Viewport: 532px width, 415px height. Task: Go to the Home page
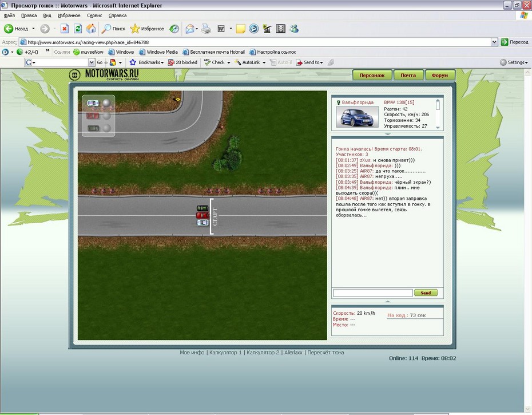click(91, 29)
